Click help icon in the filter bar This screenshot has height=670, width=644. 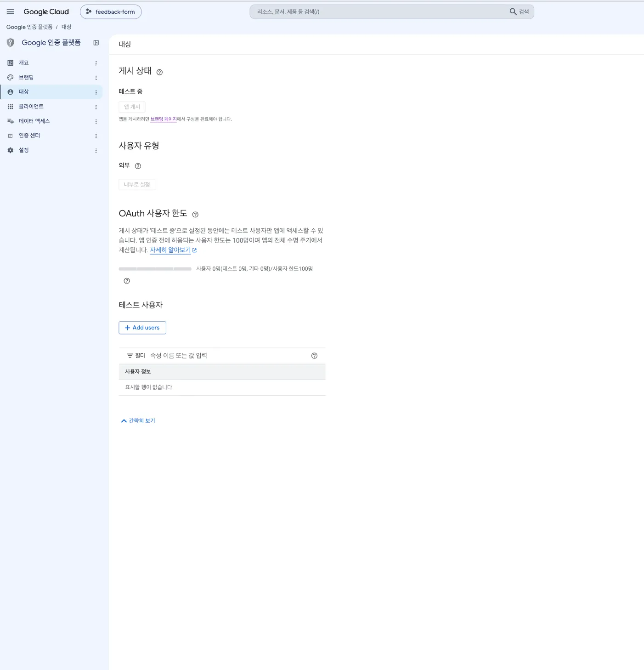[314, 356]
